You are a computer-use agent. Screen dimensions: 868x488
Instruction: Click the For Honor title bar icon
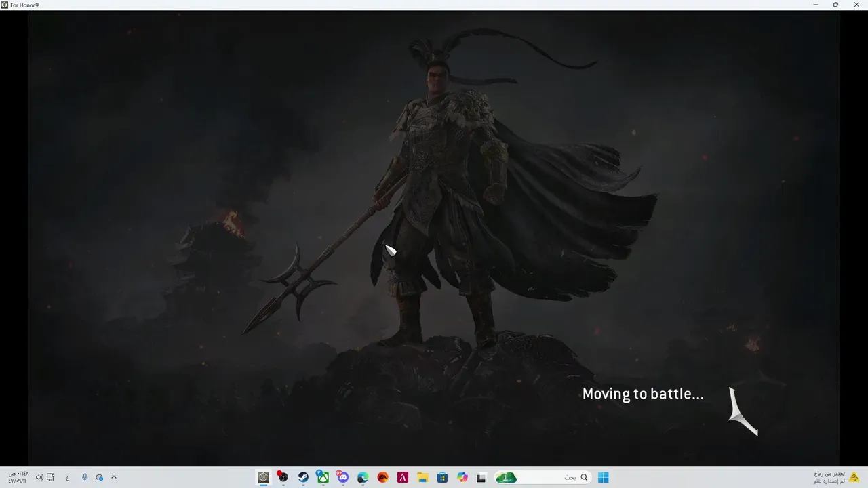[5, 5]
